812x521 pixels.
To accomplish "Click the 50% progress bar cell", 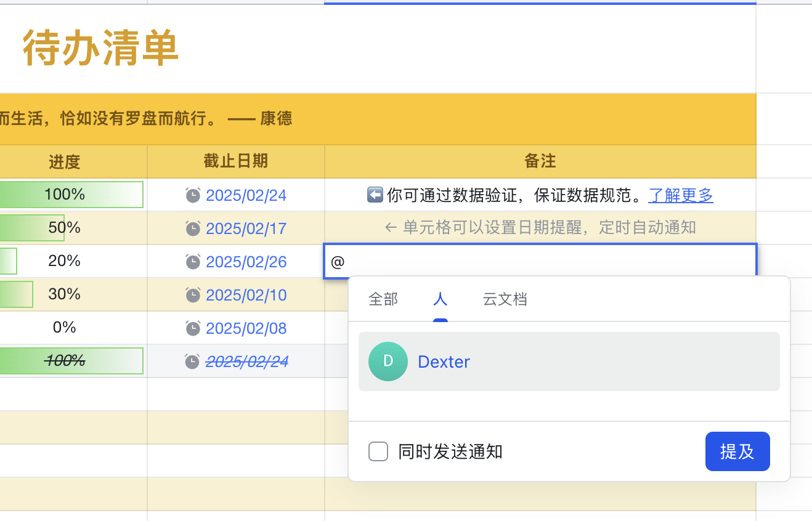I will click(x=65, y=228).
